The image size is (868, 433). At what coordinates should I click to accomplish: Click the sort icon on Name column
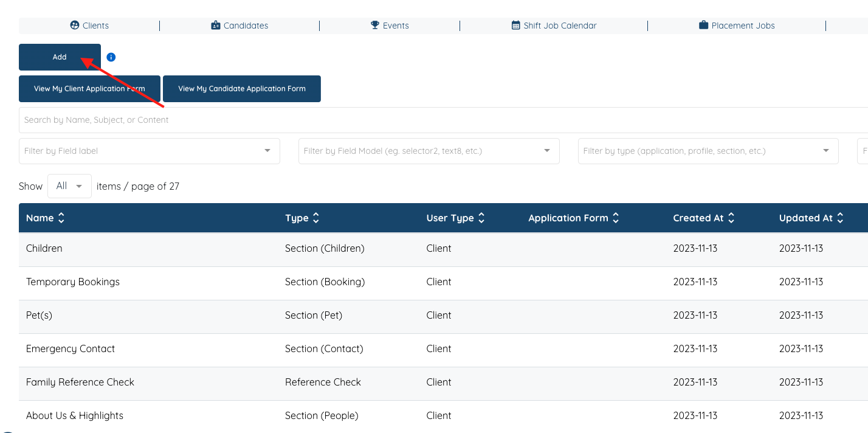pyautogui.click(x=61, y=218)
